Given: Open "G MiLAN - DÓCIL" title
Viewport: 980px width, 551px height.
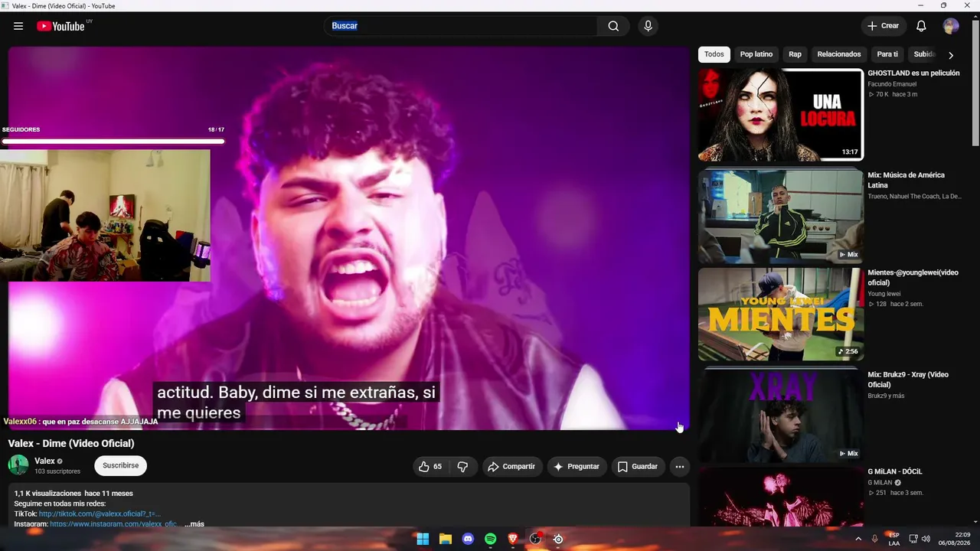Looking at the screenshot, I should (895, 471).
